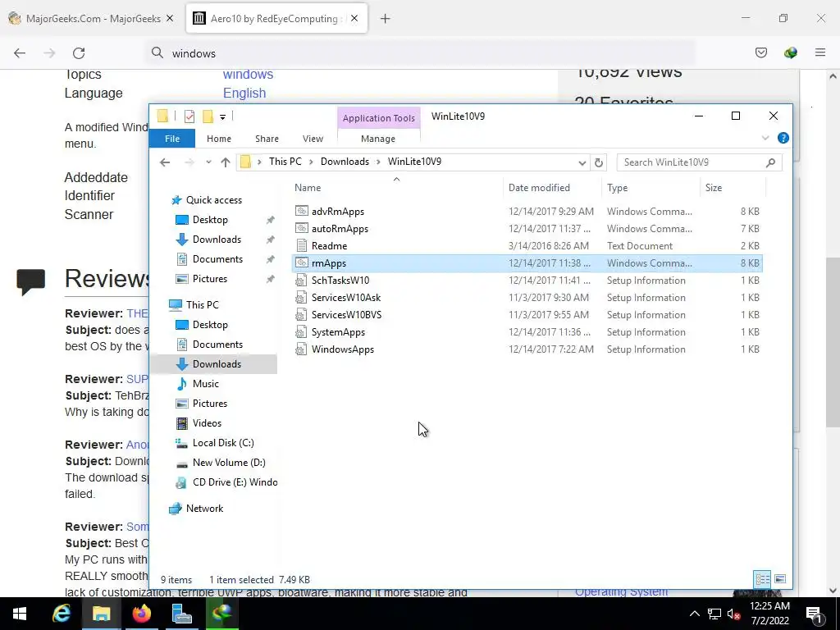Screen dimensions: 840x630
Task: Open CD Drive (E:) in navigation pane
Action: [x=234, y=482]
